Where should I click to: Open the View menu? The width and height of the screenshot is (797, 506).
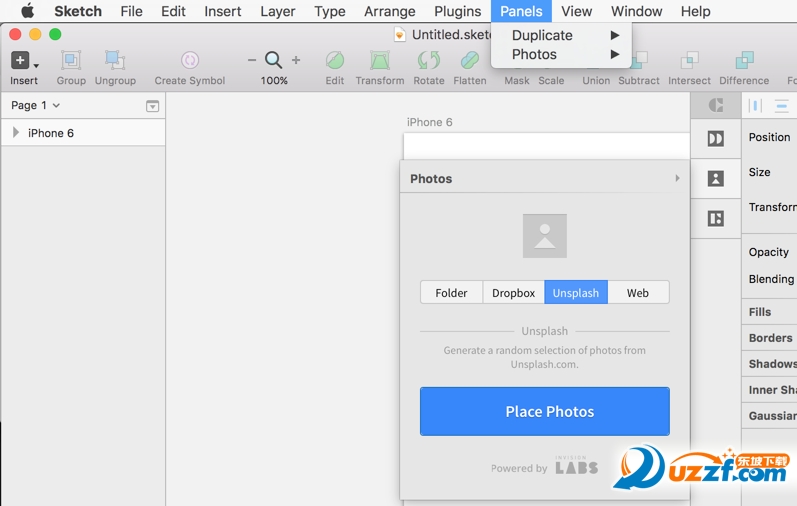[x=576, y=11]
